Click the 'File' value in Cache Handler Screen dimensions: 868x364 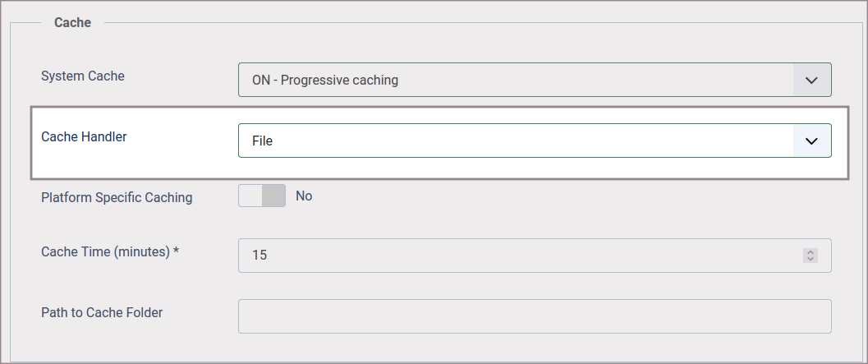click(x=263, y=141)
